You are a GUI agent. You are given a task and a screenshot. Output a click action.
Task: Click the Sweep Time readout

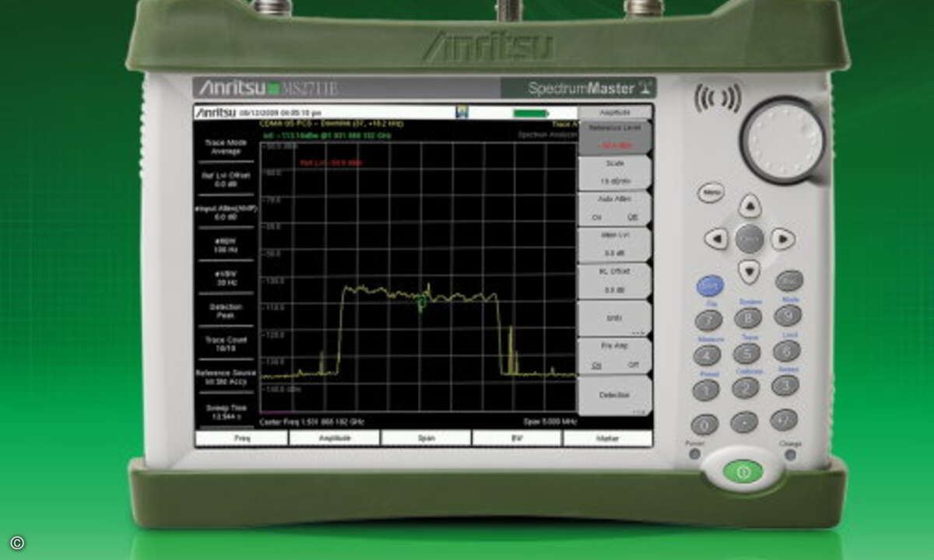[x=225, y=412]
